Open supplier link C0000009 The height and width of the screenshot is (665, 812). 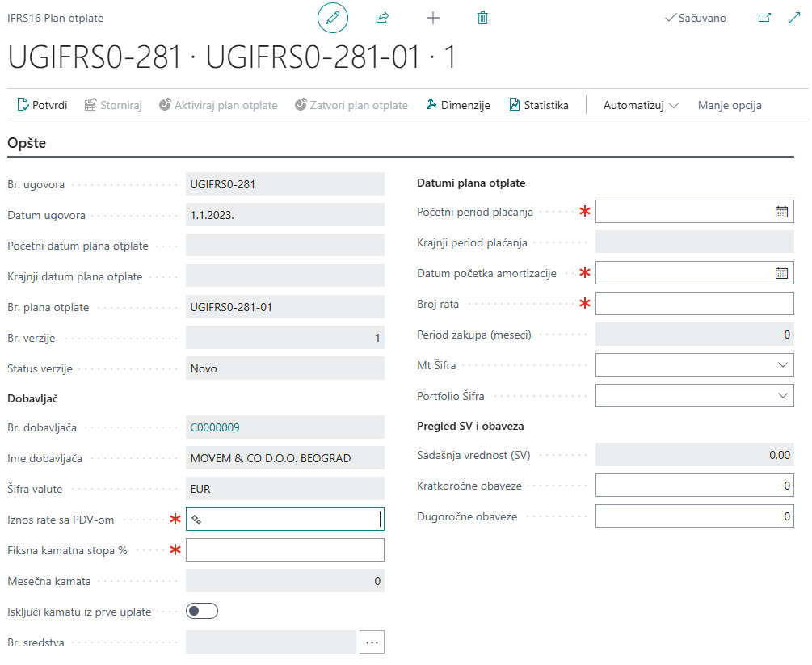click(x=215, y=427)
